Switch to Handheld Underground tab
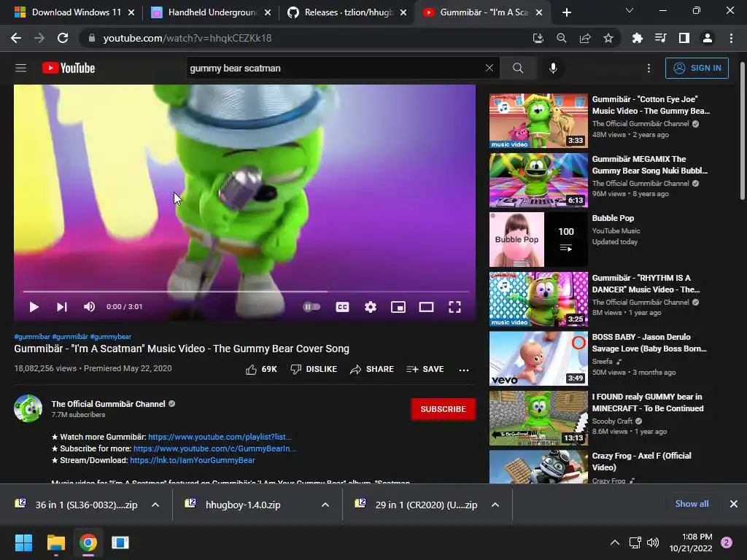Image resolution: width=747 pixels, height=560 pixels. [209, 12]
